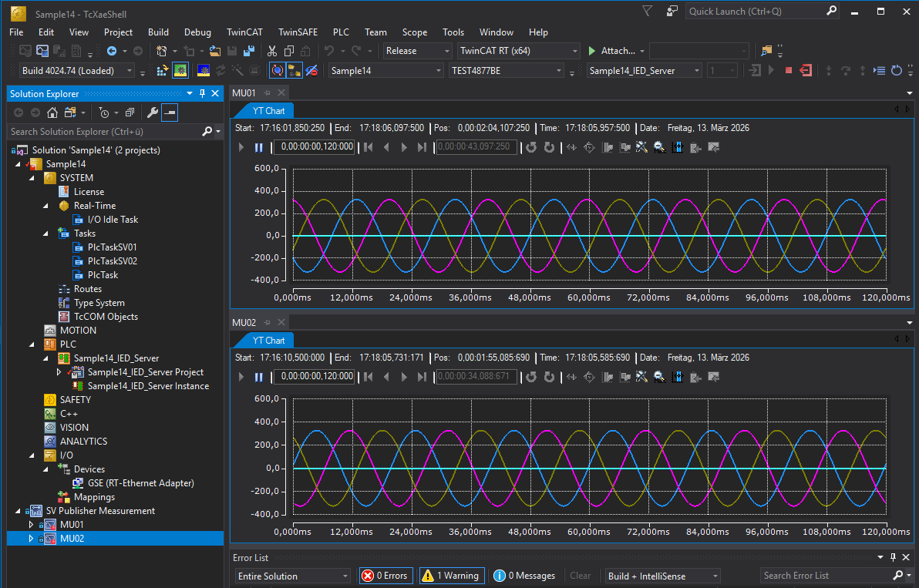Toggle the 1 Warning filter button
Viewport: 919px width, 588px height.
[x=450, y=576]
